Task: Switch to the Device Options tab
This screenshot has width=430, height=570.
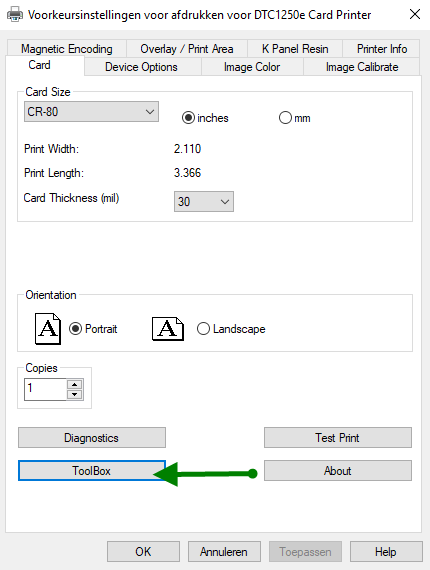Action: point(141,67)
